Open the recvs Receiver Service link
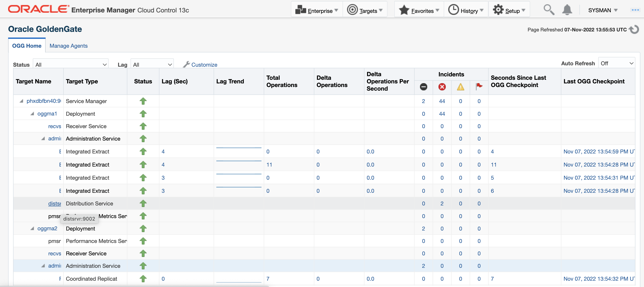This screenshot has height=287, width=644. click(55, 126)
